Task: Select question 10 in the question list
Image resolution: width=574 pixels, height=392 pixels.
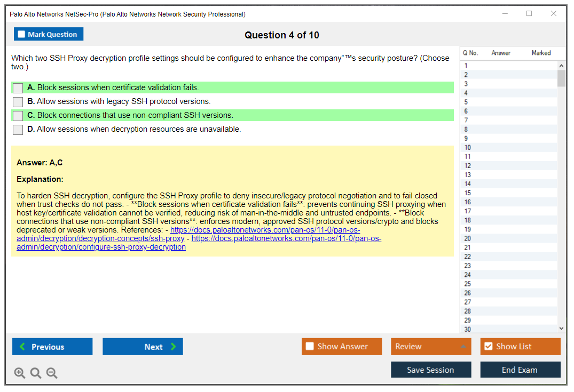Action: click(468, 148)
